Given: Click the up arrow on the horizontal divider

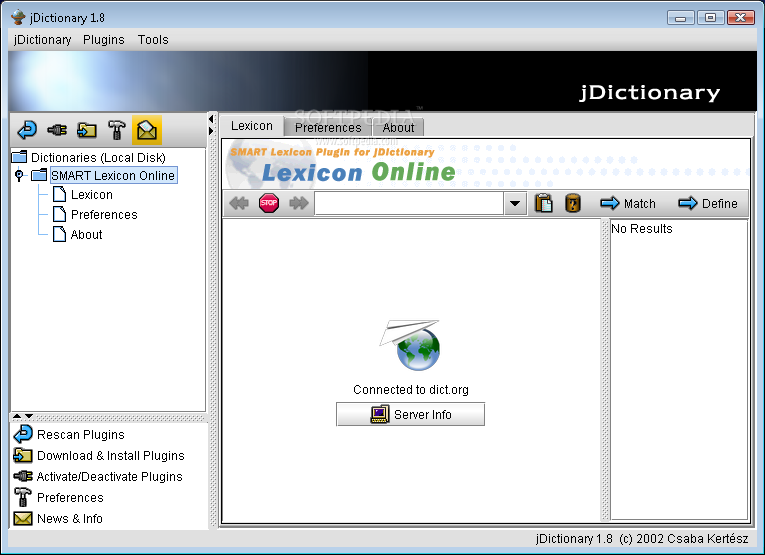Looking at the screenshot, I should 17,416.
